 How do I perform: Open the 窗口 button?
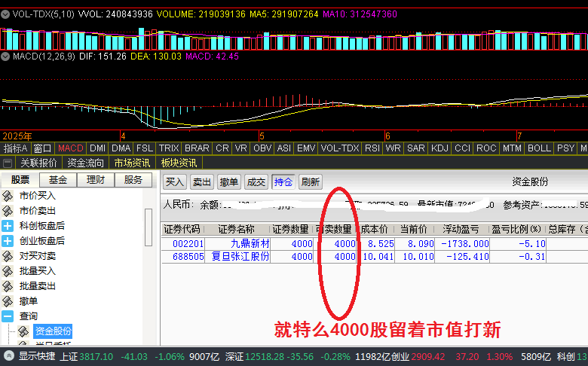(x=42, y=148)
